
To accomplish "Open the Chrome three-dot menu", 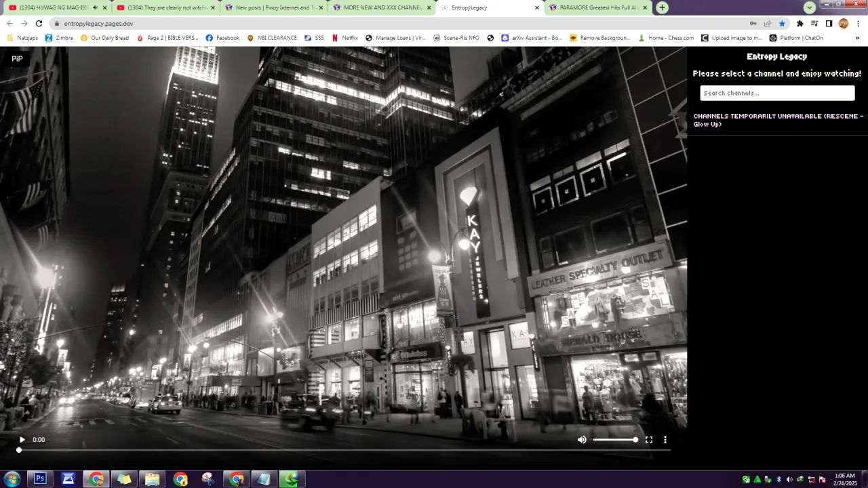I will (x=859, y=23).
